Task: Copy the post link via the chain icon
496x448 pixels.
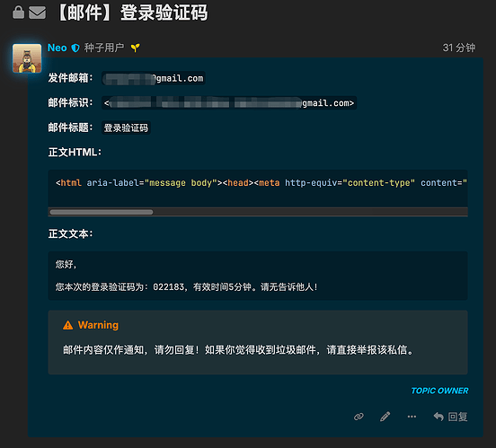Action: click(359, 417)
